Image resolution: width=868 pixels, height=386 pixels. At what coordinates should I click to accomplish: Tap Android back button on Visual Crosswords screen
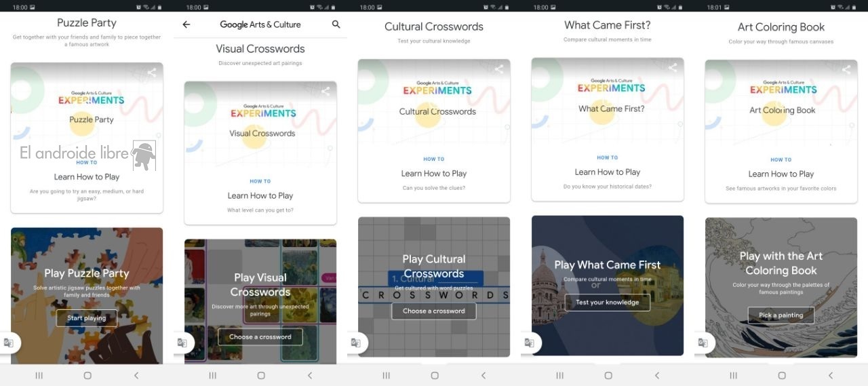[x=310, y=375]
